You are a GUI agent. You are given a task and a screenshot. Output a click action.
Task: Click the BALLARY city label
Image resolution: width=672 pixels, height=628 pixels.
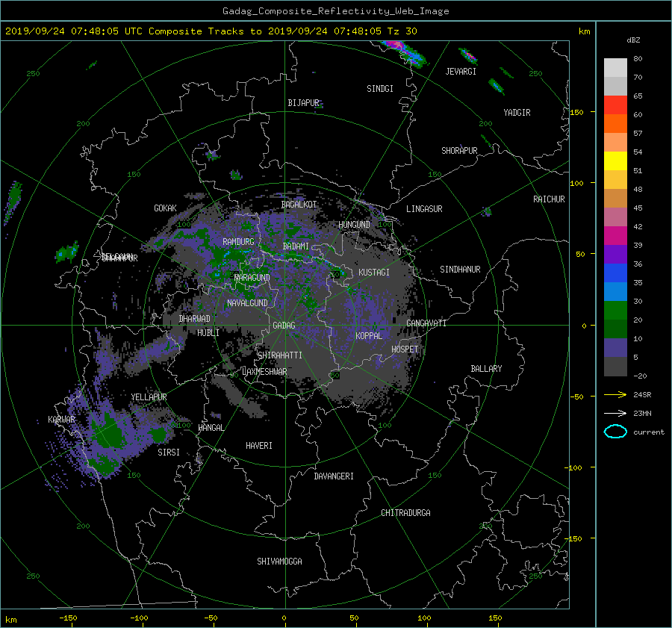486,369
